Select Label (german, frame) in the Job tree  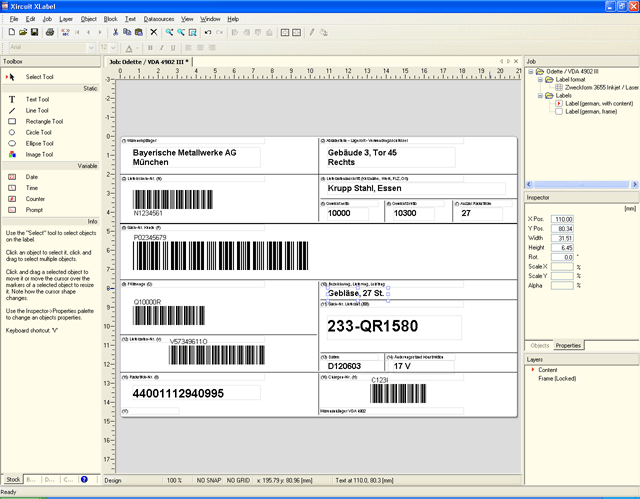pos(591,112)
